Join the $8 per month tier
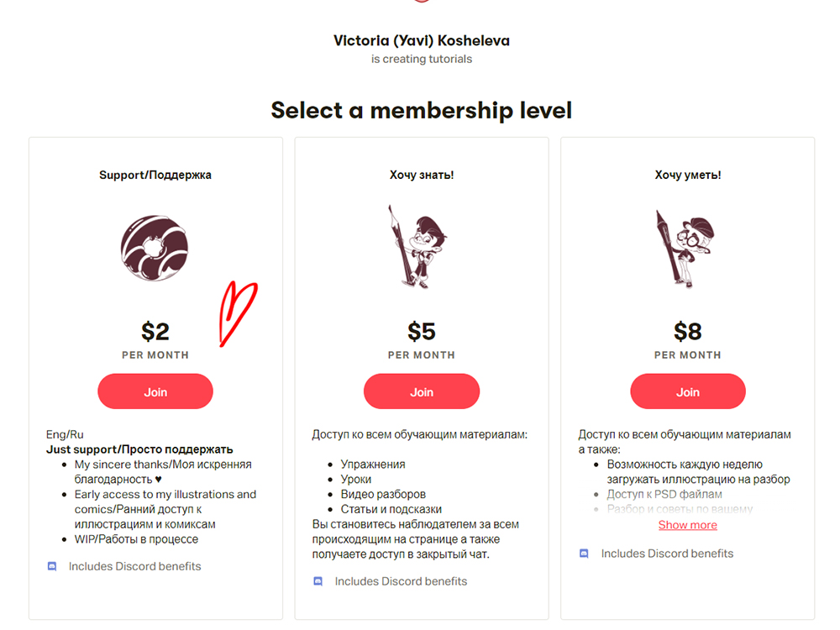The height and width of the screenshot is (630, 840). [x=688, y=391]
